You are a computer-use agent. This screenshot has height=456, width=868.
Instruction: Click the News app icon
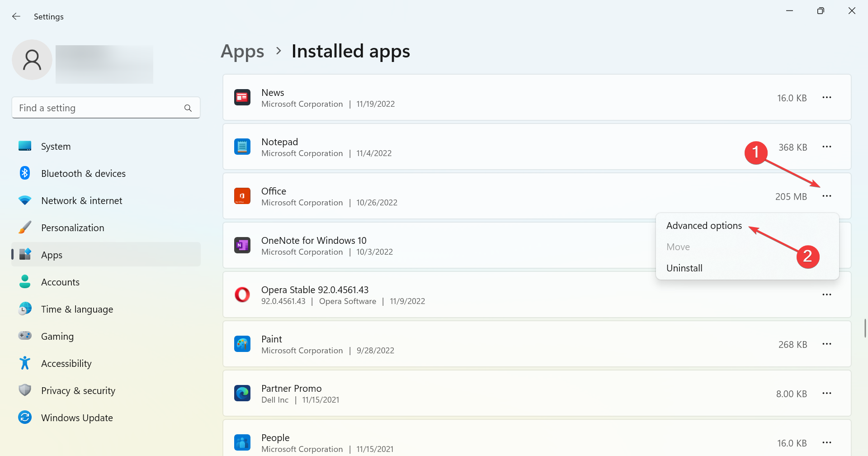(242, 97)
